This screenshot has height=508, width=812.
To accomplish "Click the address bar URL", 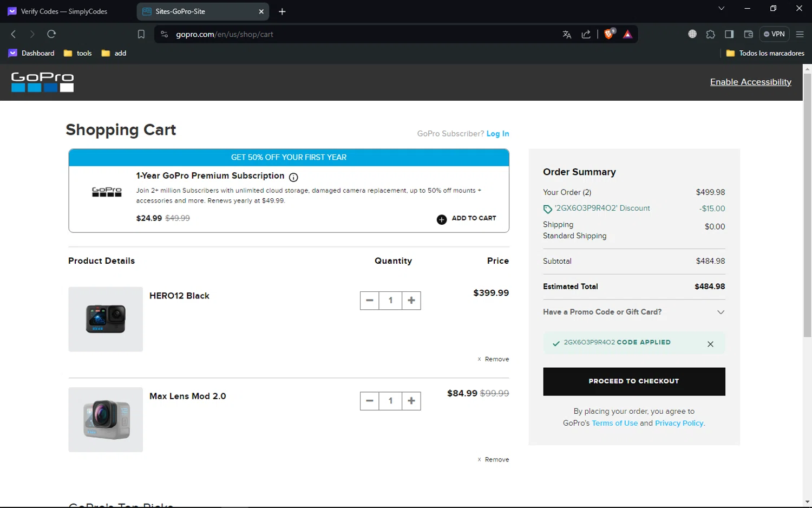I will point(225,34).
